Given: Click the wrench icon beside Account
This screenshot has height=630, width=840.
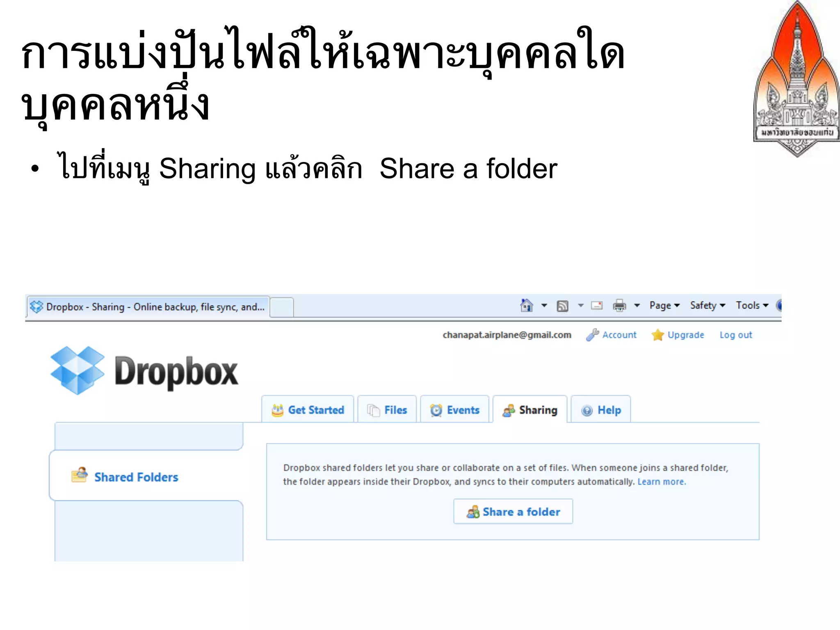Looking at the screenshot, I should pos(592,335).
